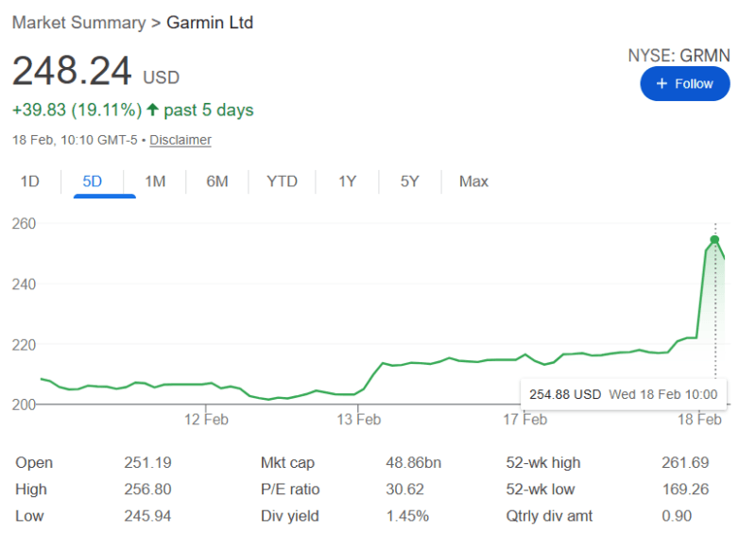Click the green data point on chart peak

(714, 240)
